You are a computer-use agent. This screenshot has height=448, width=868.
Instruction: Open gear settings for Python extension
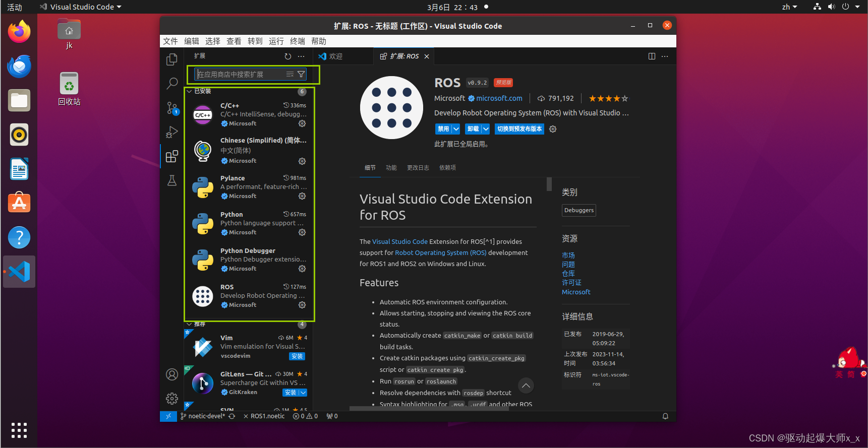pos(302,232)
